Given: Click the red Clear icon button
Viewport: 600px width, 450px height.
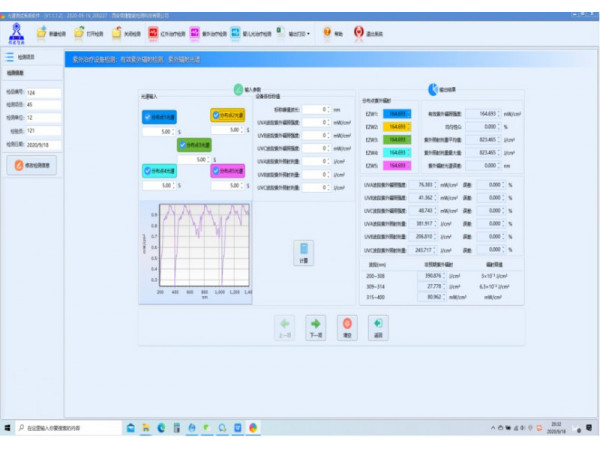Looking at the screenshot, I should point(347,323).
